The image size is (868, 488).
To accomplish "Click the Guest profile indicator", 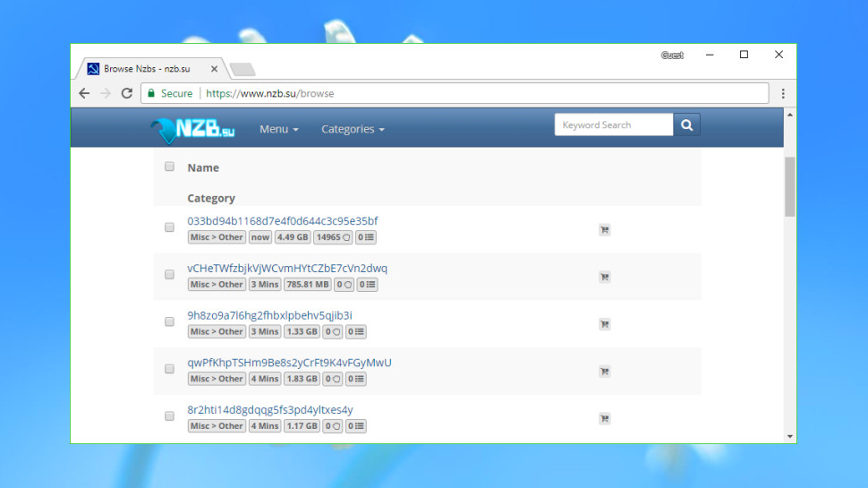I will click(672, 55).
